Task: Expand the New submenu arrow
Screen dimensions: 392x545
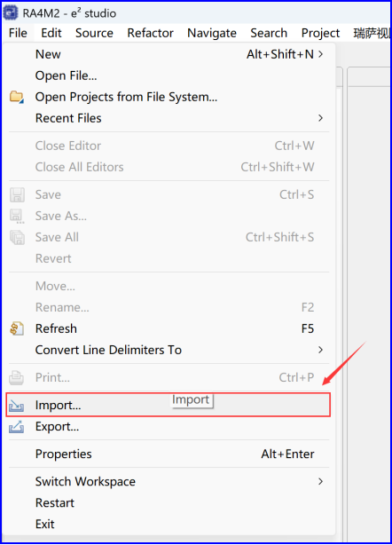Action: [x=320, y=54]
